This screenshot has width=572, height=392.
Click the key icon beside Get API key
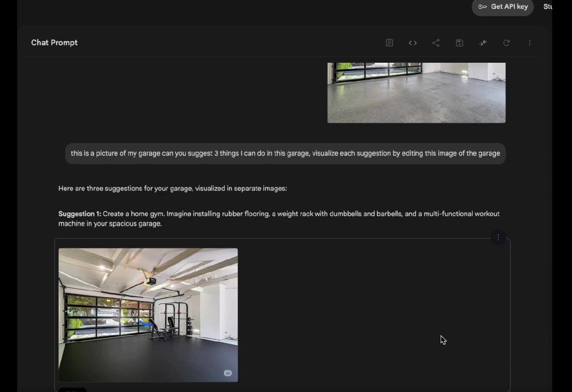click(482, 7)
